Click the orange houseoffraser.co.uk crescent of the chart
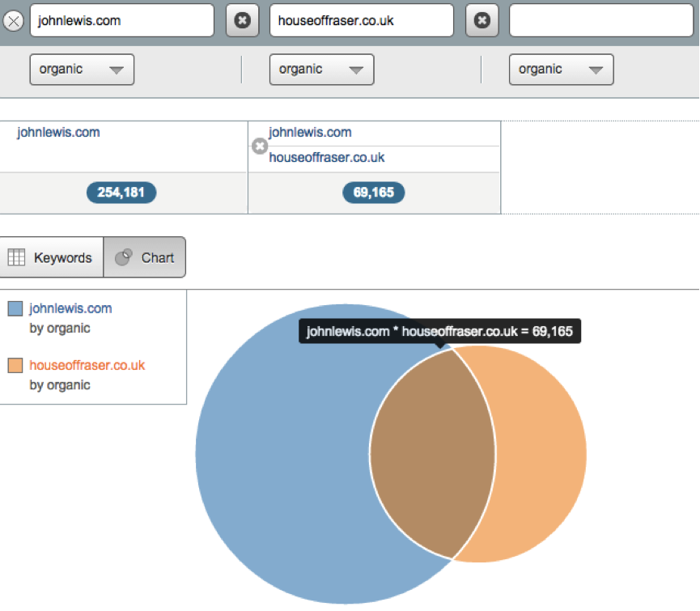Viewport: 700px width, 611px height. pyautogui.click(x=542, y=454)
